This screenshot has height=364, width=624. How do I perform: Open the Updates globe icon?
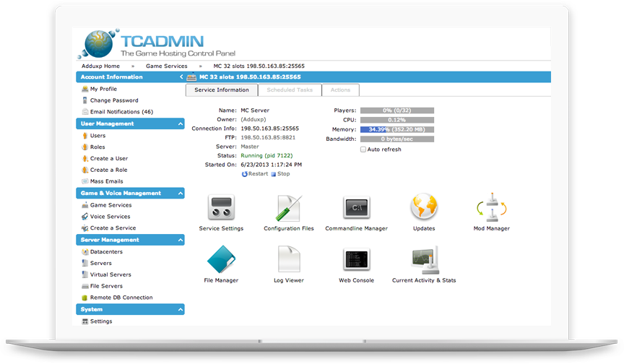click(x=424, y=207)
